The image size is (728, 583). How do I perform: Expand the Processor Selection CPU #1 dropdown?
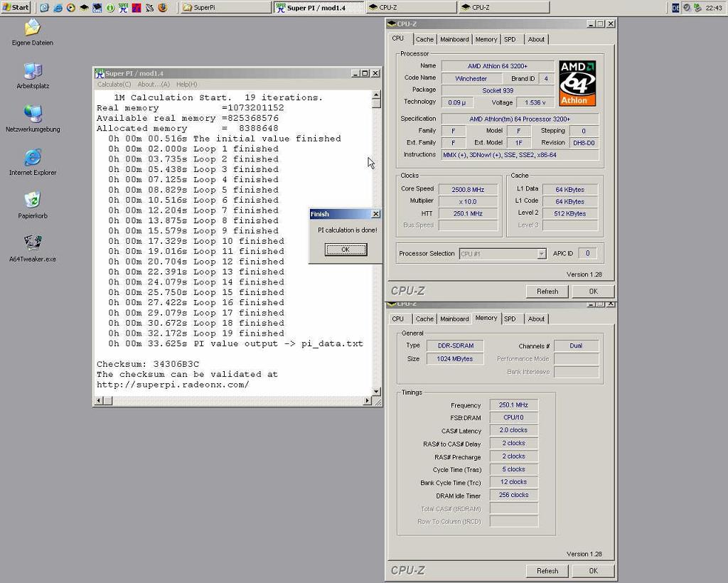point(541,254)
